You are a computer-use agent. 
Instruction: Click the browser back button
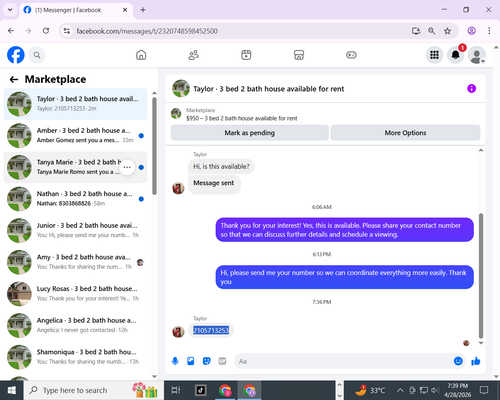coord(11,31)
